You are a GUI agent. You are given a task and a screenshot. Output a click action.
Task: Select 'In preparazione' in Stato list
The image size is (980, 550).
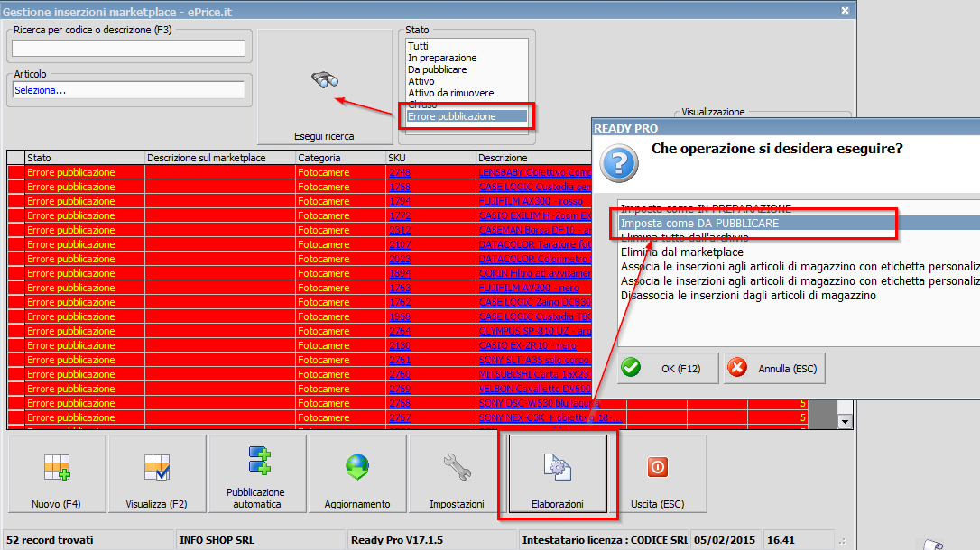pos(442,58)
